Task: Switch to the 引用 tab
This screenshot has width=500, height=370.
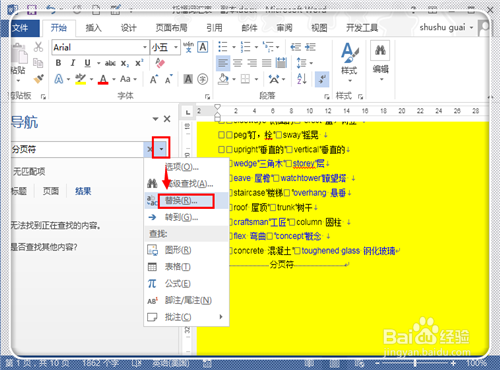Action: 214,28
